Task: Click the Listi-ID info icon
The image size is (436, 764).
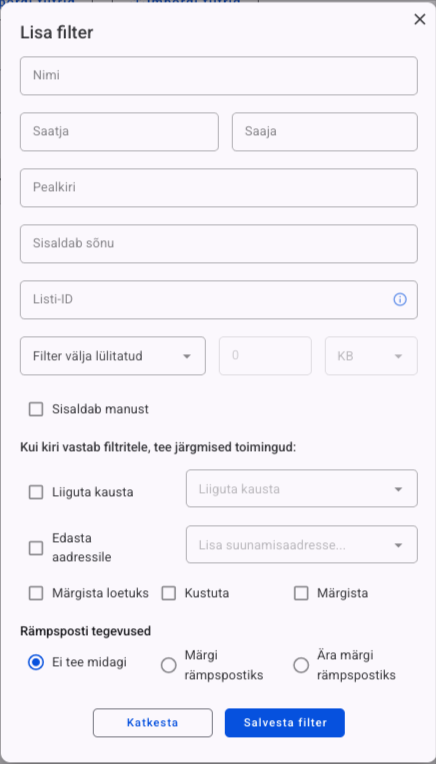Action: click(x=399, y=299)
